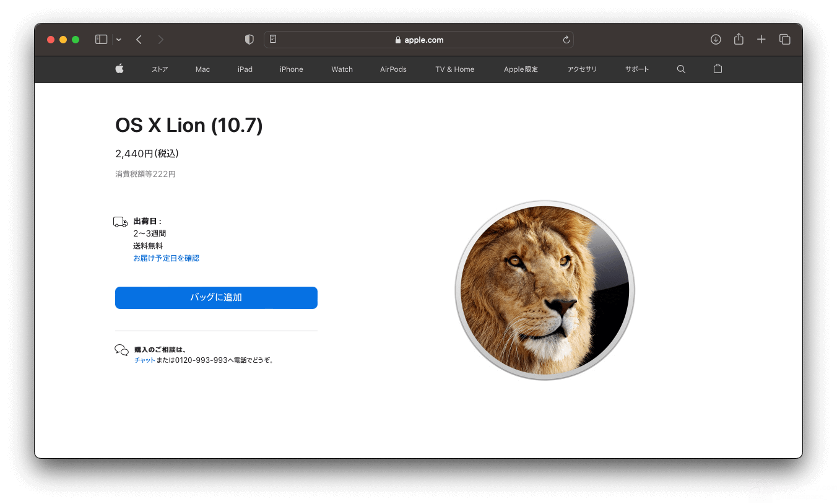
Task: Click the 送料無料 text
Action: (148, 246)
